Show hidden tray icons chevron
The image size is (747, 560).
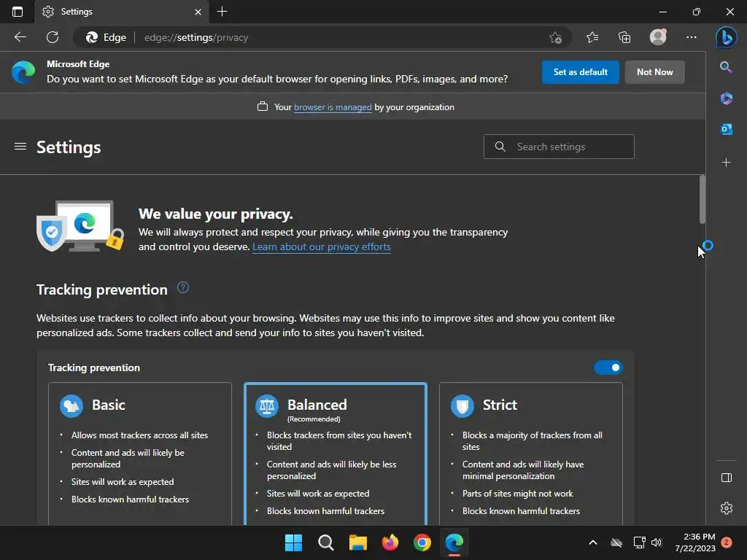click(x=592, y=542)
